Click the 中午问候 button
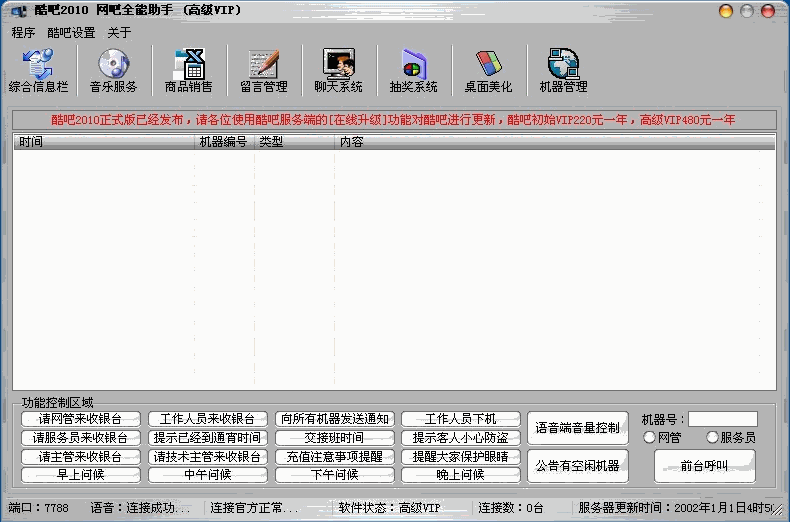The width and height of the screenshot is (790, 522). (208, 475)
